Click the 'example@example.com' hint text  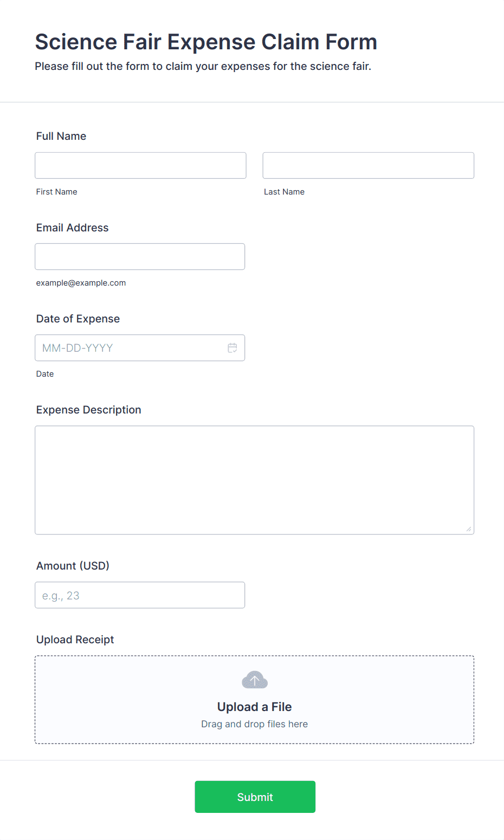[x=81, y=283]
